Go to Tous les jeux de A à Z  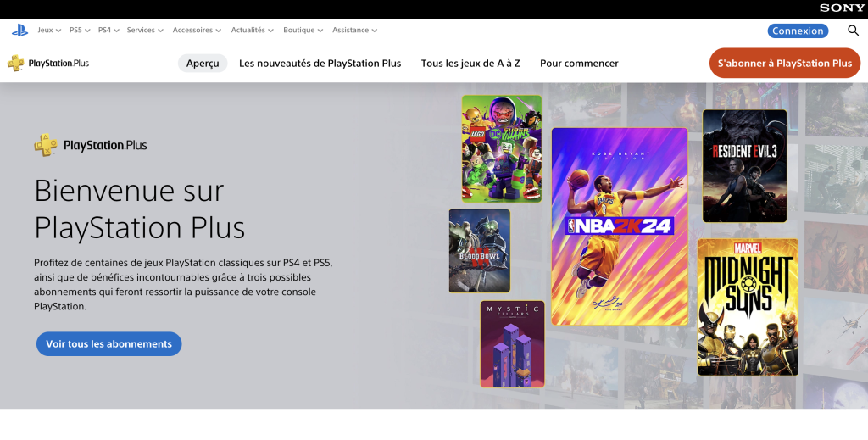point(470,63)
